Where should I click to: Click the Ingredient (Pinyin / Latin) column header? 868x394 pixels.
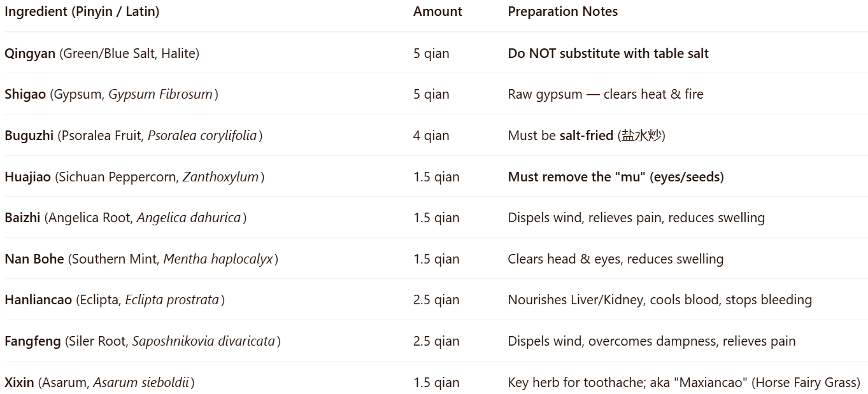82,11
